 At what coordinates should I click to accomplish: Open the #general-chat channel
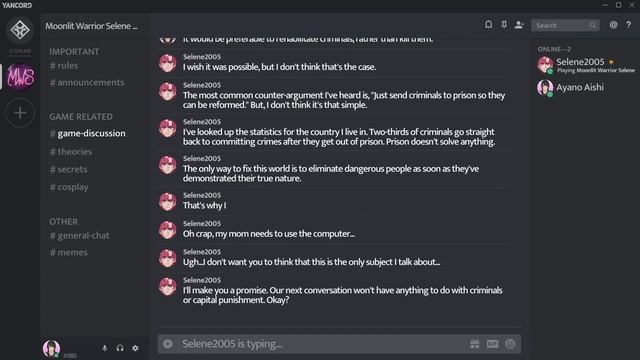pos(79,236)
